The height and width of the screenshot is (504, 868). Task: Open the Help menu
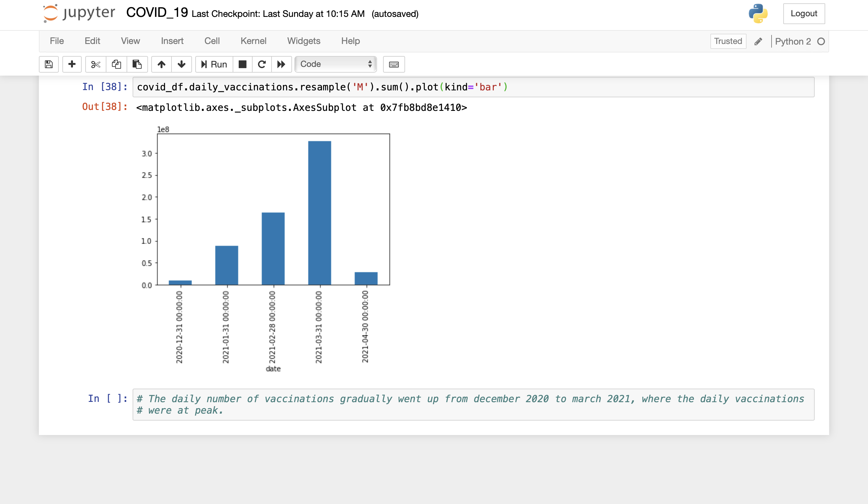point(350,41)
